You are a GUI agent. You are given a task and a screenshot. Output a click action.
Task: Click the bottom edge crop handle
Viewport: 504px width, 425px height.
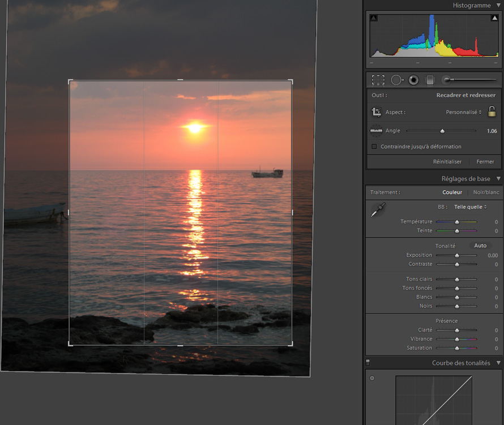[180, 346]
